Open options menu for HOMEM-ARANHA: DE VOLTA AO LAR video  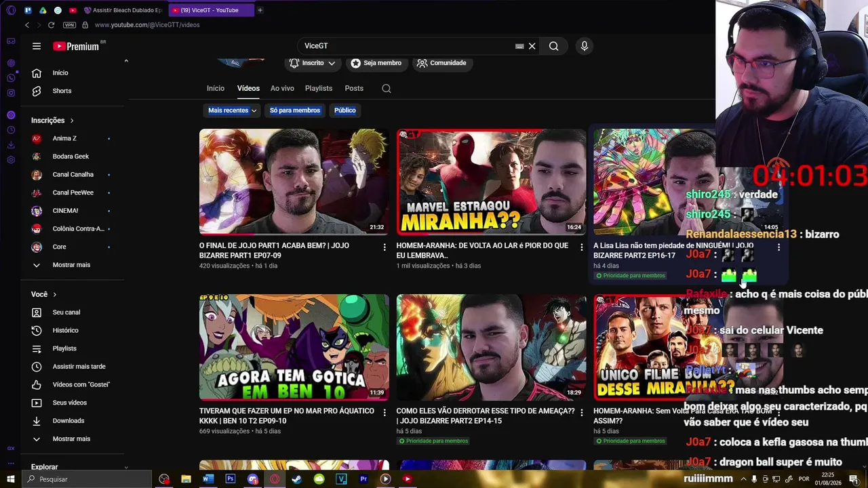581,247
